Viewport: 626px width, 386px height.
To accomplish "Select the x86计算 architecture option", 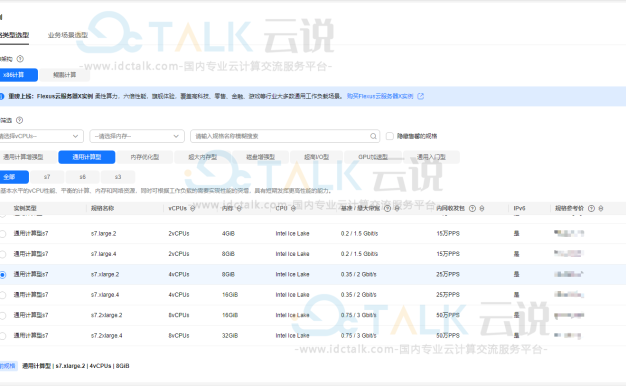I will point(18,75).
